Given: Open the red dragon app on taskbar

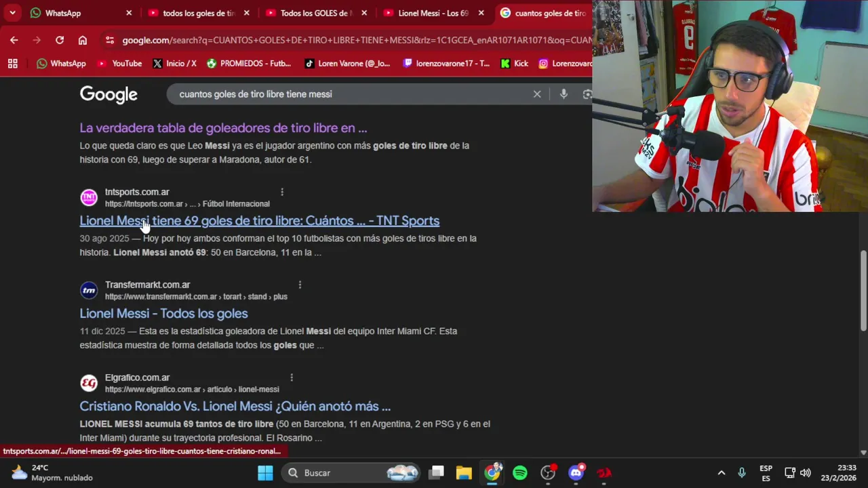Looking at the screenshot, I should click(604, 472).
